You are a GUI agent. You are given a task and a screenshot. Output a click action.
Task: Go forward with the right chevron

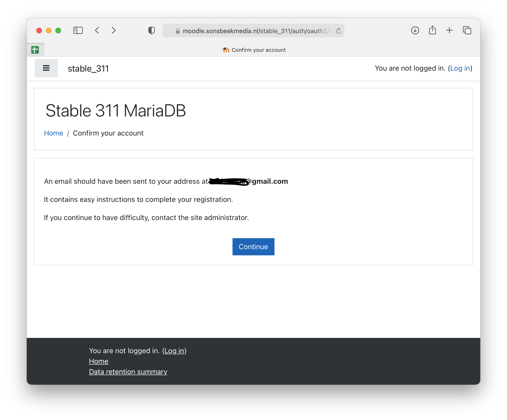(x=114, y=31)
